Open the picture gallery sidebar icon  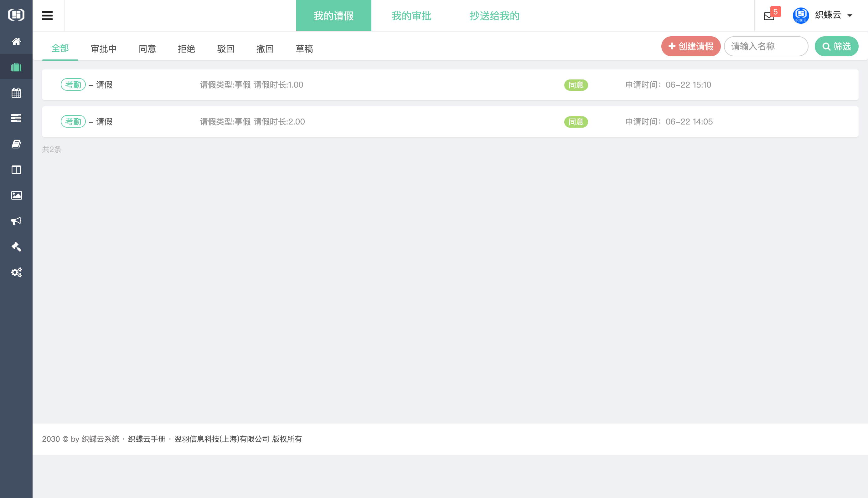(x=16, y=195)
